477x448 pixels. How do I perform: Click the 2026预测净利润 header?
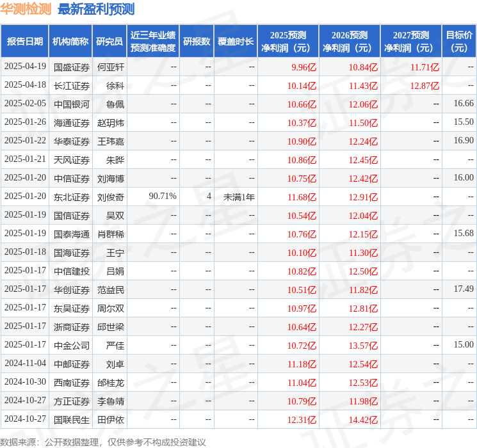pos(350,42)
